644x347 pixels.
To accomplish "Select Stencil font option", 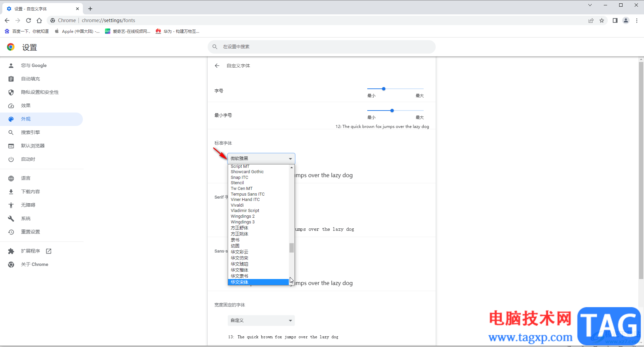I will click(x=258, y=183).
